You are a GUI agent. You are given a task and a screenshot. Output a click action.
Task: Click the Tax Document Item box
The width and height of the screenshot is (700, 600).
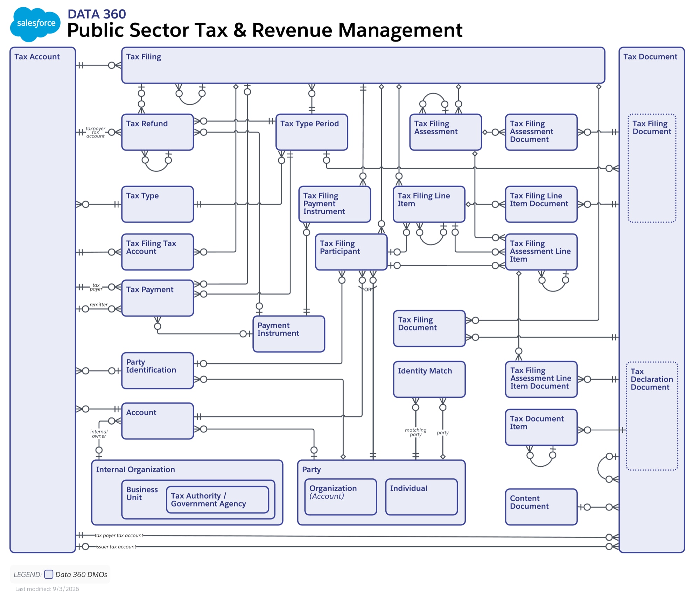541,427
